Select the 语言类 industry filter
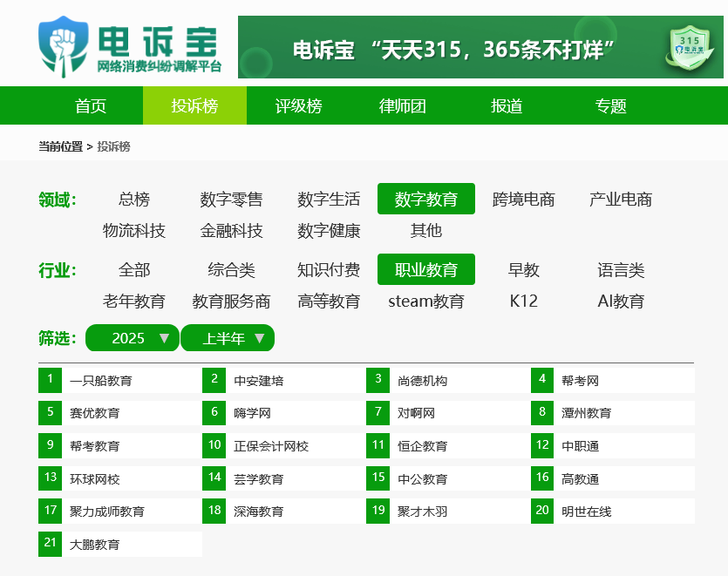 click(621, 269)
